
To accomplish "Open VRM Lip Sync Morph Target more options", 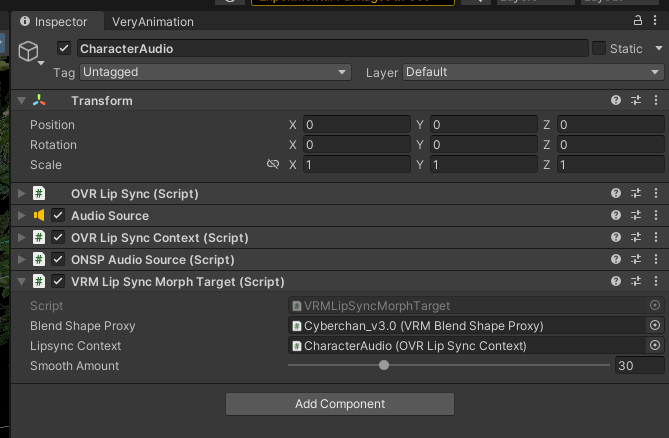I will click(656, 281).
